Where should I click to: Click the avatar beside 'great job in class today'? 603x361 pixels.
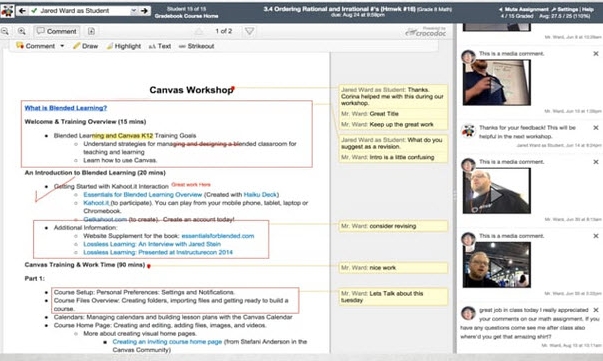tap(468, 313)
